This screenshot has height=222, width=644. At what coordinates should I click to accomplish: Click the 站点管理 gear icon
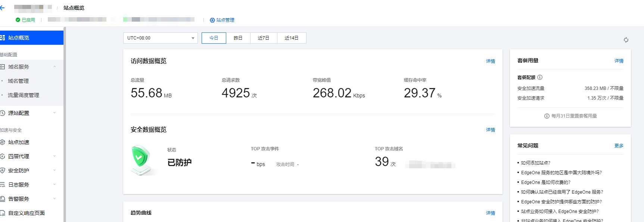[x=212, y=20]
